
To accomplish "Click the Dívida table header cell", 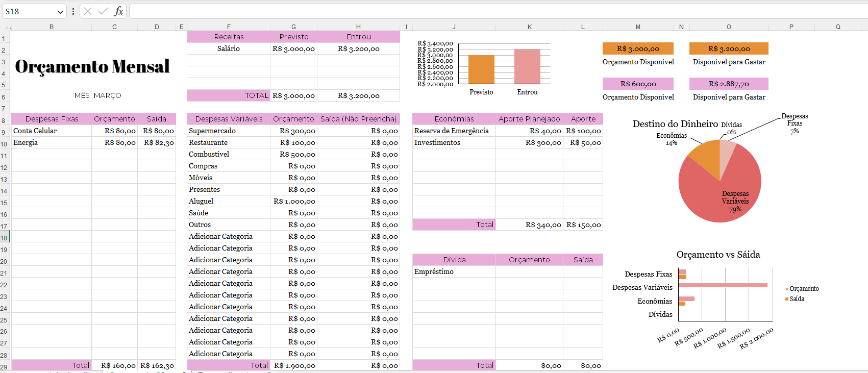I will click(454, 260).
